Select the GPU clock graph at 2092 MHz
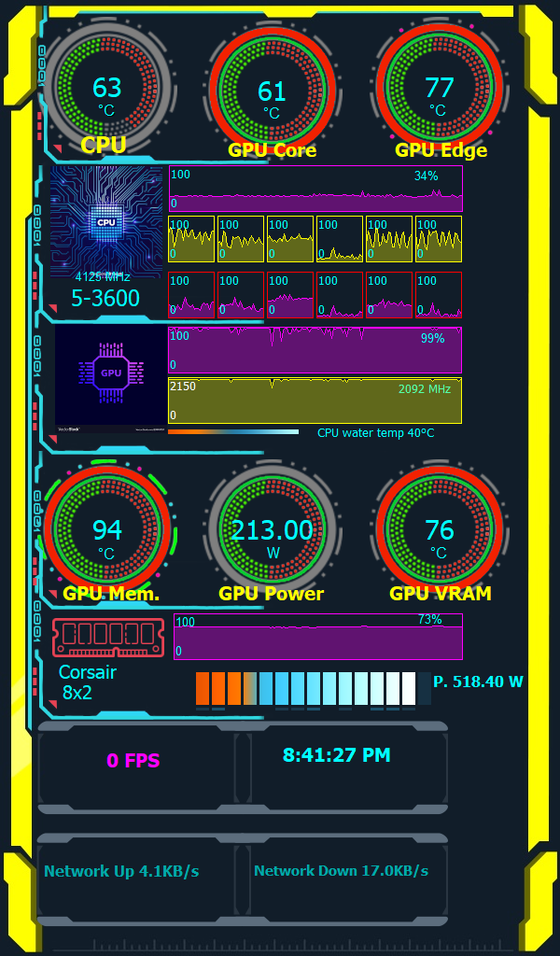The width and height of the screenshot is (560, 956). pos(315,400)
